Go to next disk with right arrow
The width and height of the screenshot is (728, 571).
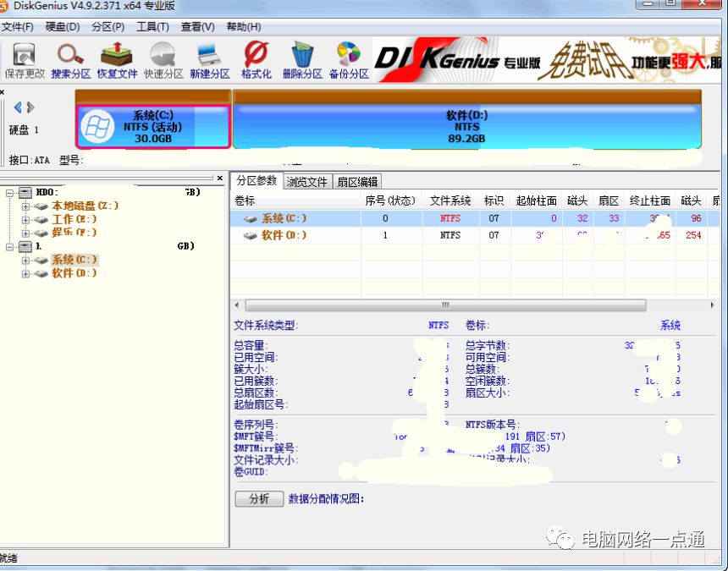[30, 107]
